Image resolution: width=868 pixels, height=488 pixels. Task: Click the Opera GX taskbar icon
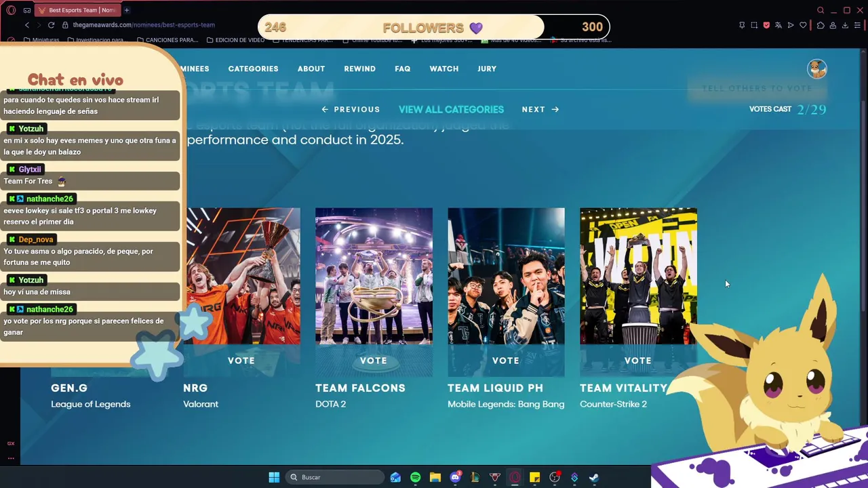[x=515, y=477]
